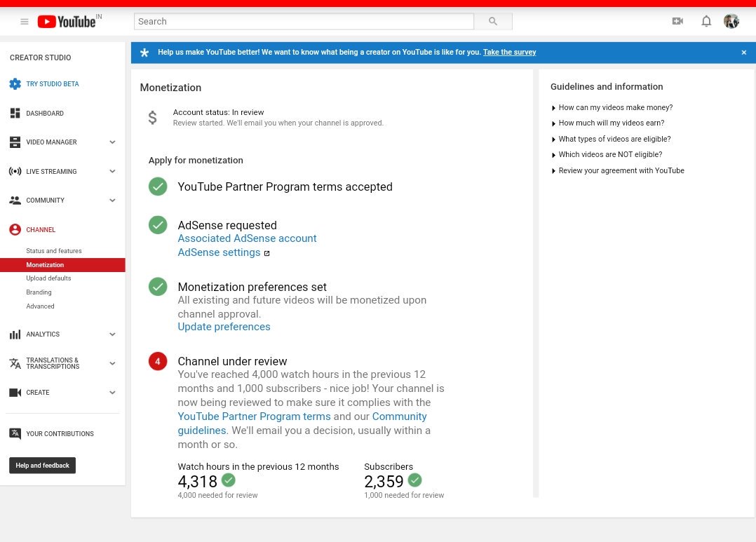Open Try Studio Beta label
Viewport: 756px width, 542px height.
[x=52, y=84]
